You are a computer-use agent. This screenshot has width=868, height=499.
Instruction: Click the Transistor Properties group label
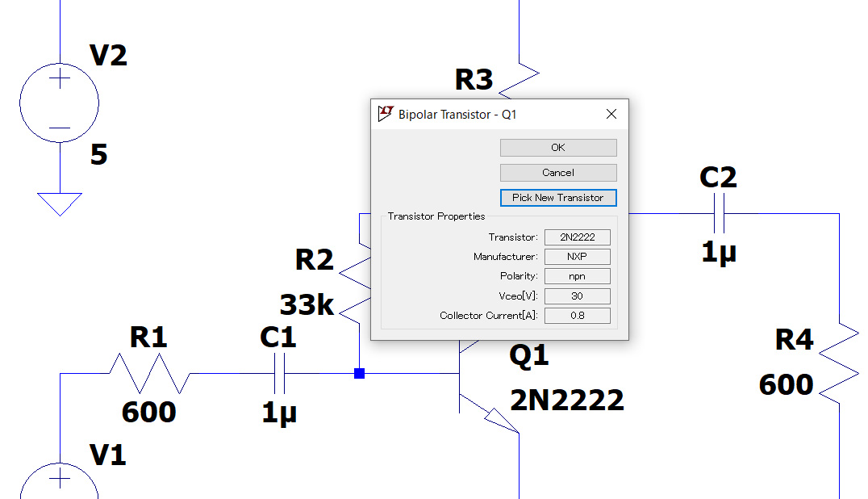tap(436, 216)
